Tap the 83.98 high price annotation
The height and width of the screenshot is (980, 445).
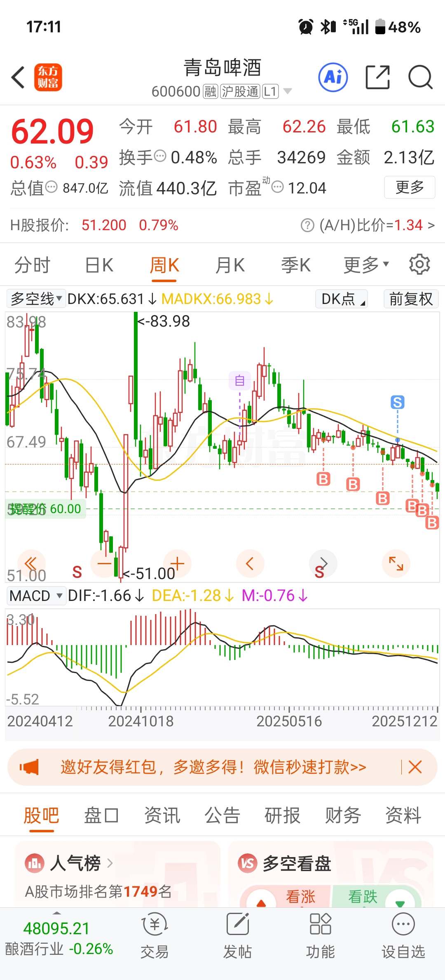tap(164, 321)
